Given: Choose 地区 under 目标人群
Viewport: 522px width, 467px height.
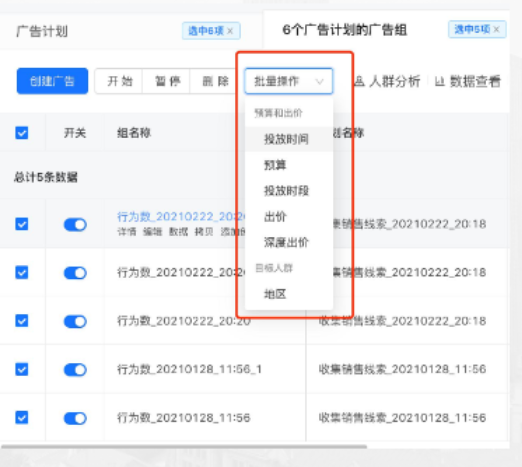Looking at the screenshot, I should (x=289, y=294).
